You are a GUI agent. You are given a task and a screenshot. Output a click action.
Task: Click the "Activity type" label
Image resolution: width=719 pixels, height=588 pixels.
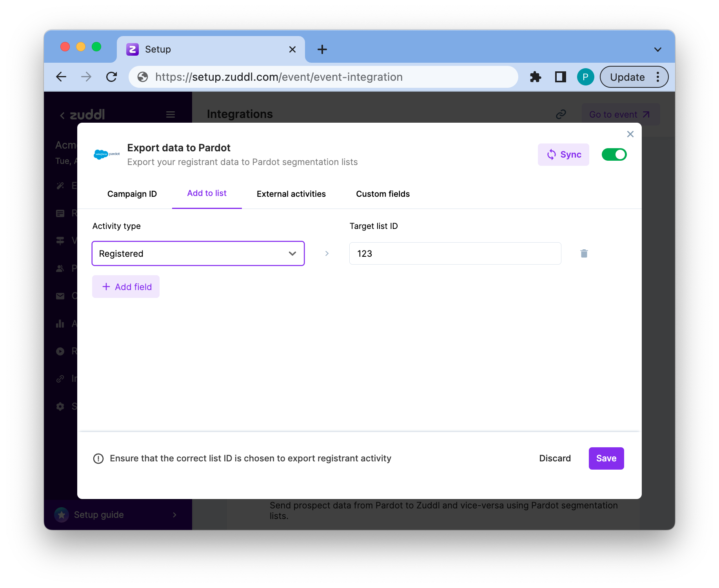point(116,226)
